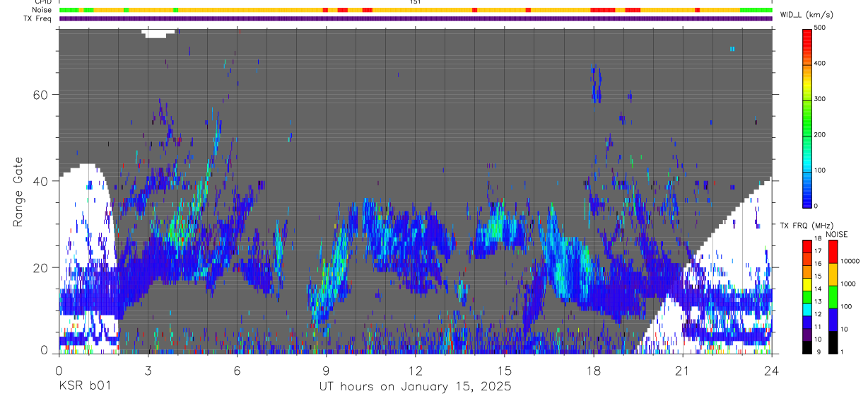This screenshot has width=868, height=401.
Task: Click the 14 label on the TX FRQ legend
Action: (817, 289)
